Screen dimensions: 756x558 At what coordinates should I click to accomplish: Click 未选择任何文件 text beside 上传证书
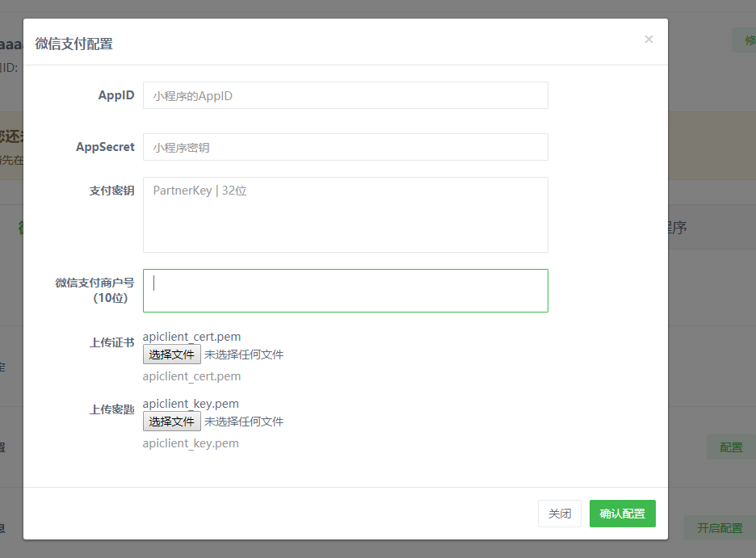click(x=244, y=355)
